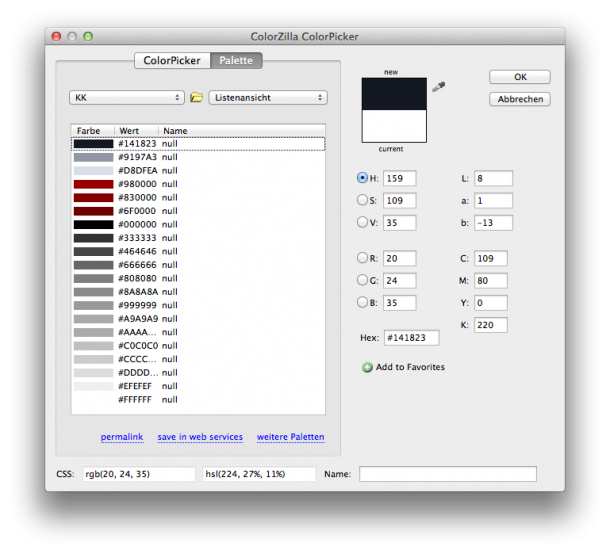Image resolution: width=610 pixels, height=554 pixels.
Task: Select the #6F0000 palette row
Action: pos(198,211)
